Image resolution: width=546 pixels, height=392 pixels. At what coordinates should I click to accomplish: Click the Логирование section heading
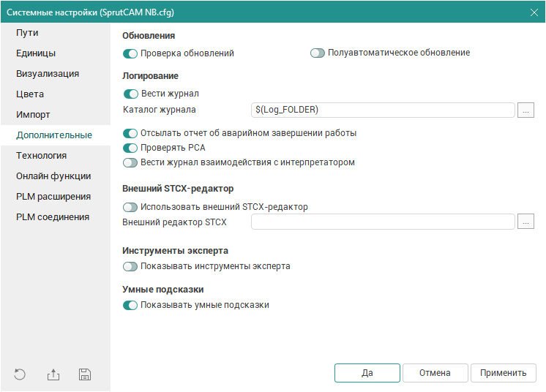pyautogui.click(x=151, y=76)
